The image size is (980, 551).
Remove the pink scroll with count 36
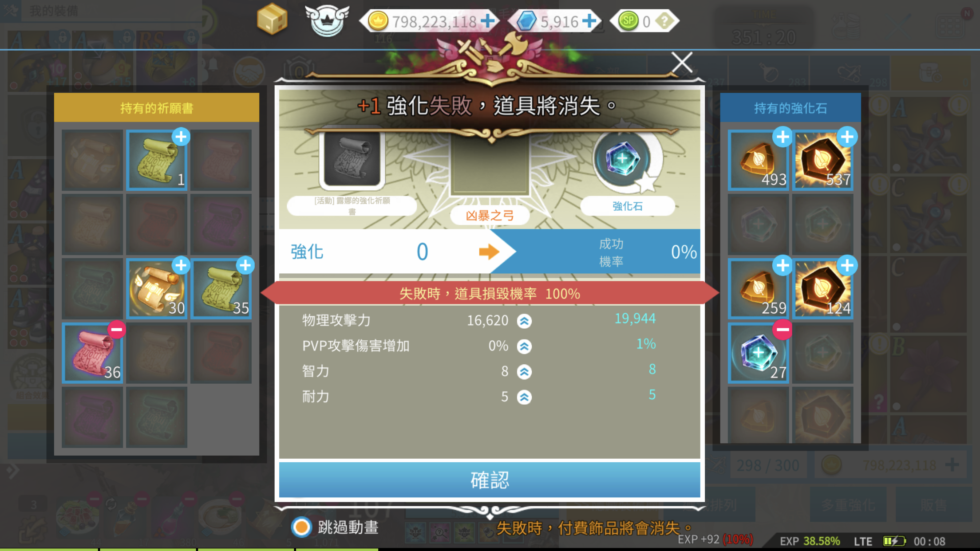click(117, 330)
